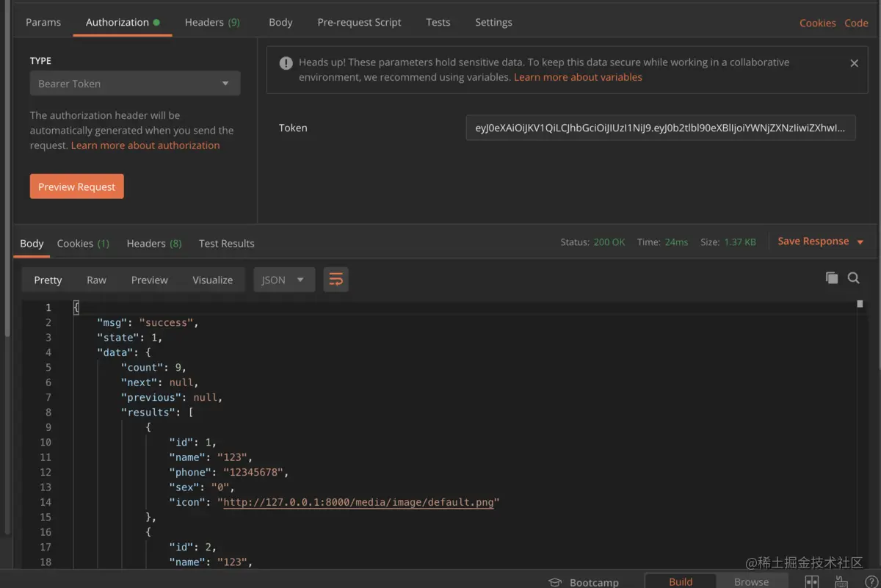Screen dimensions: 881x588
Task: Toggle the two-pane view icon
Action: point(812,581)
